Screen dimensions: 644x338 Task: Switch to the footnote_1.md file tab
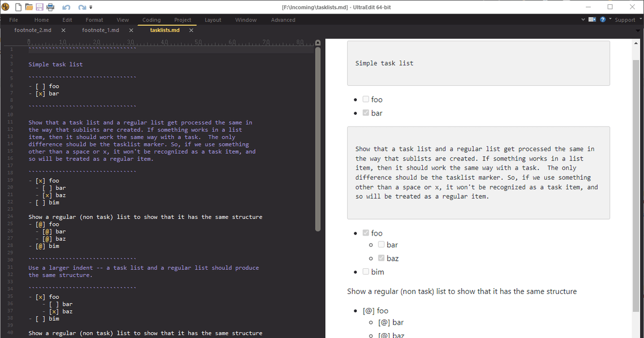(101, 30)
